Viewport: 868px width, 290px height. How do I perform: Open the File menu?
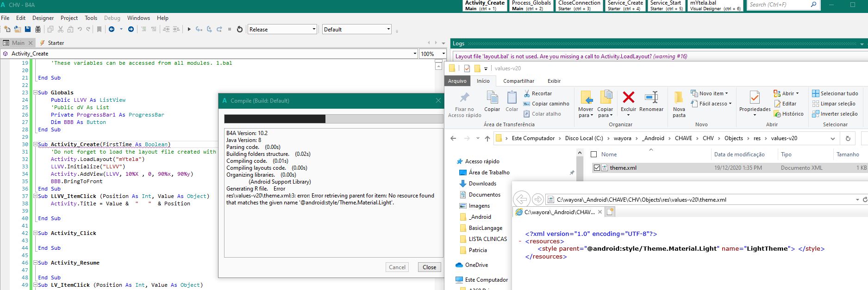point(5,18)
